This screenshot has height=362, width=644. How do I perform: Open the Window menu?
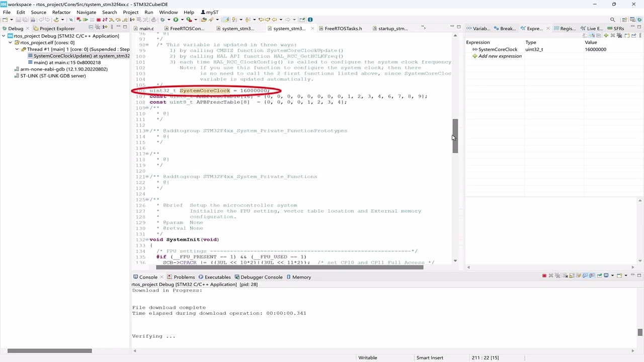(168, 12)
